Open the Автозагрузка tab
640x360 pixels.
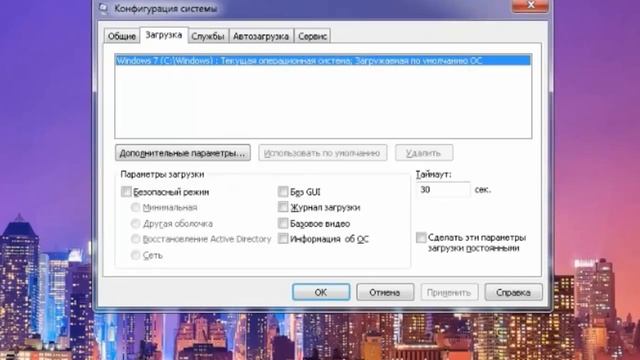pyautogui.click(x=261, y=36)
